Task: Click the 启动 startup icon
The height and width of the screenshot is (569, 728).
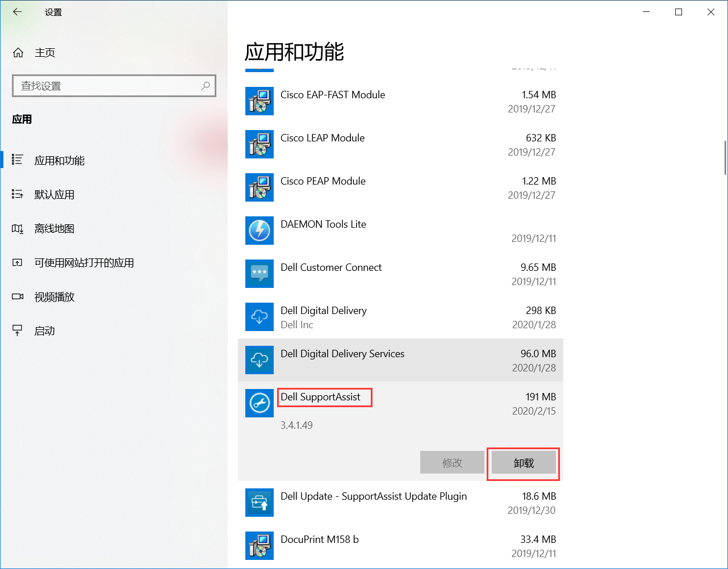Action: click(x=18, y=330)
